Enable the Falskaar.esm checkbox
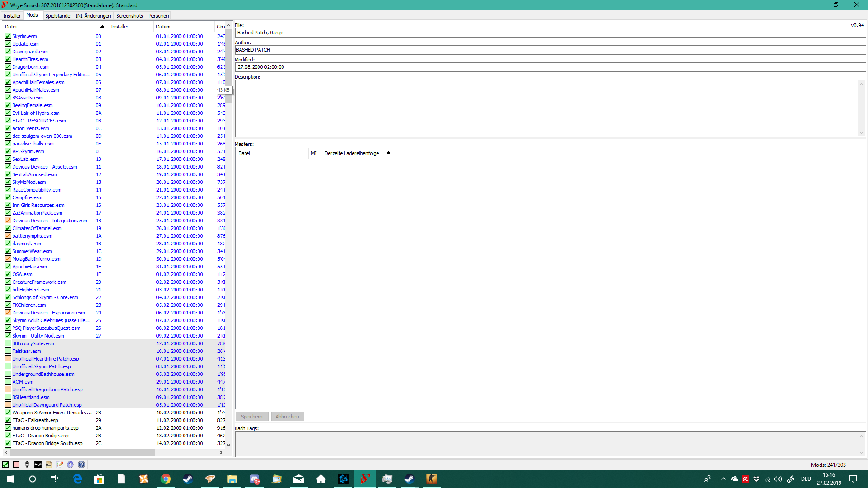Screen dimensions: 868x488 [x=8, y=351]
